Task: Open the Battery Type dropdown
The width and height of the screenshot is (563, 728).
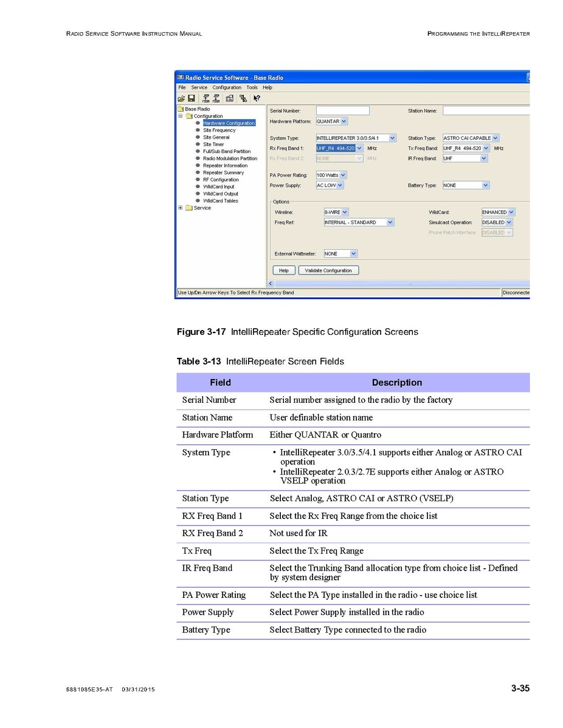Action: 485,185
